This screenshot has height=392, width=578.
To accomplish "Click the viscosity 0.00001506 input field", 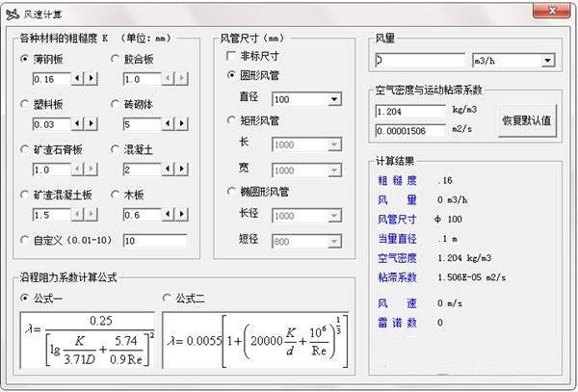I will point(410,130).
